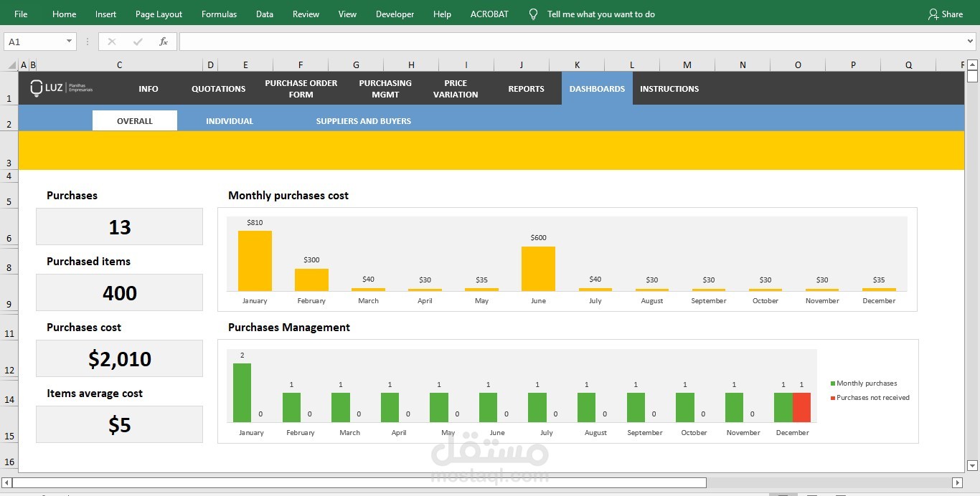The height and width of the screenshot is (496, 980).
Task: Click the Tell me lightbulb icon
Action: coord(533,14)
